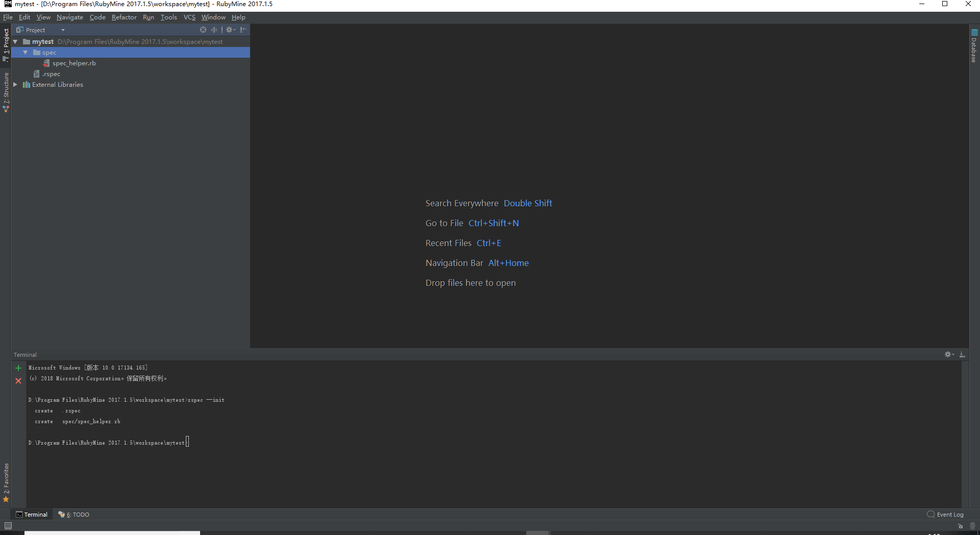Open the Navigate menu
Viewport: 980px width, 535px height.
(x=70, y=17)
